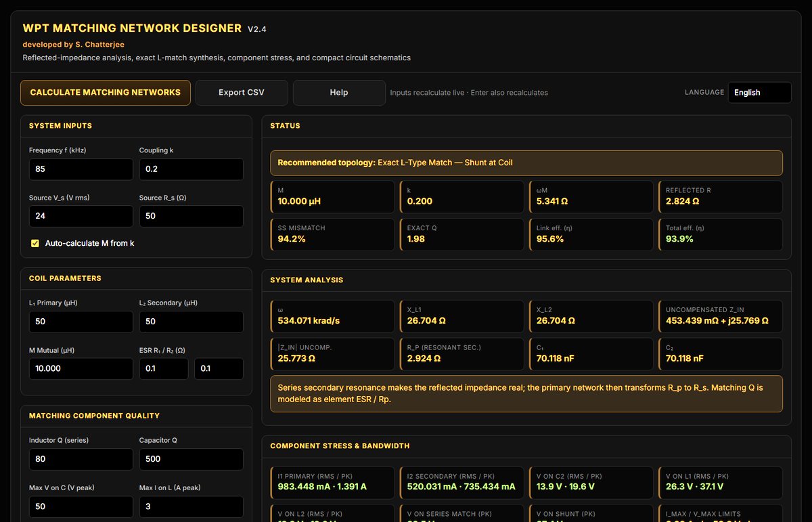Click the Calculate Matching Networks button
Image resolution: width=812 pixels, height=522 pixels.
[106, 93]
